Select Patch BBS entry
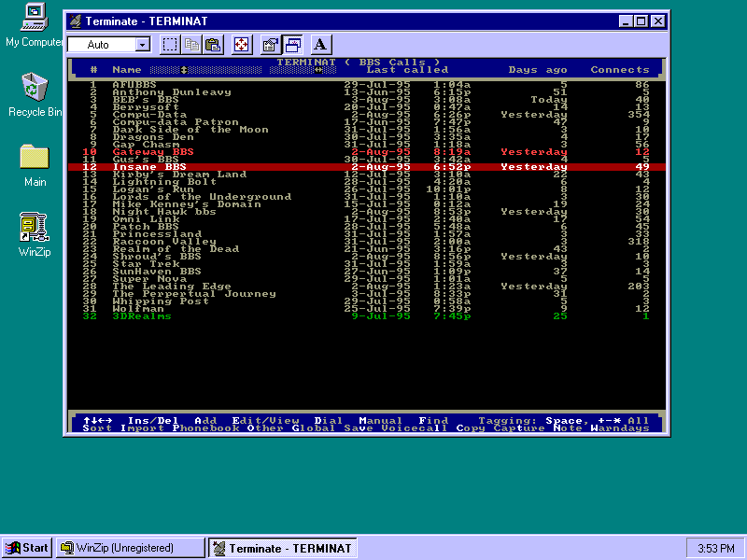The height and width of the screenshot is (560, 747). [367, 227]
